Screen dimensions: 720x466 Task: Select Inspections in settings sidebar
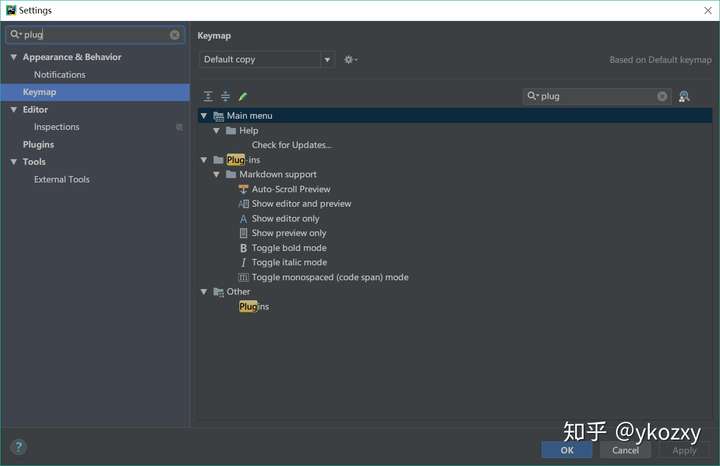point(56,127)
